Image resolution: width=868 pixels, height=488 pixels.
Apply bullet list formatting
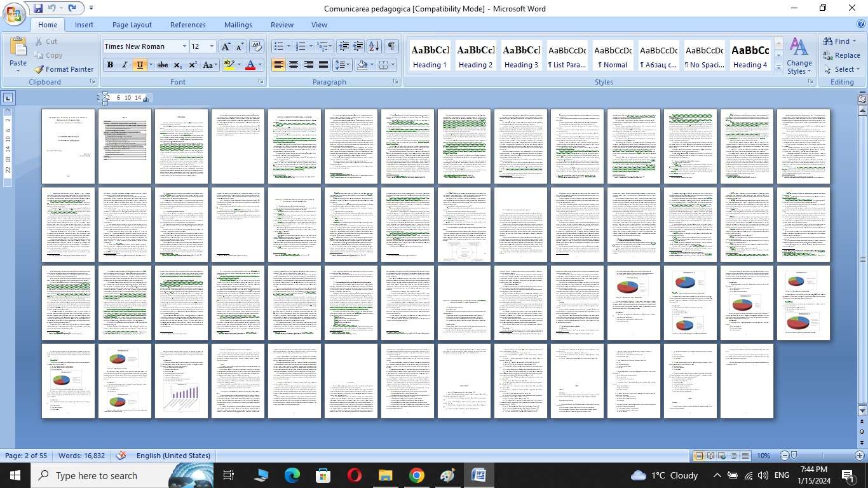[278, 46]
